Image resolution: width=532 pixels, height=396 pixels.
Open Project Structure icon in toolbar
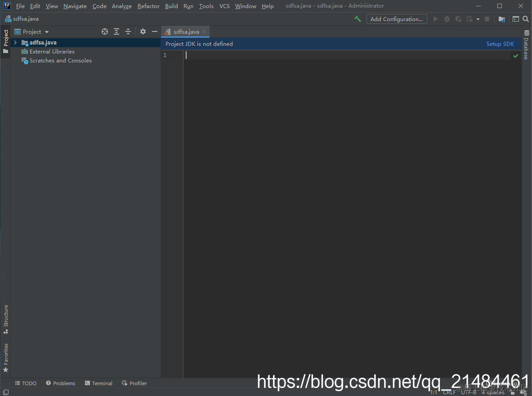tap(502, 19)
